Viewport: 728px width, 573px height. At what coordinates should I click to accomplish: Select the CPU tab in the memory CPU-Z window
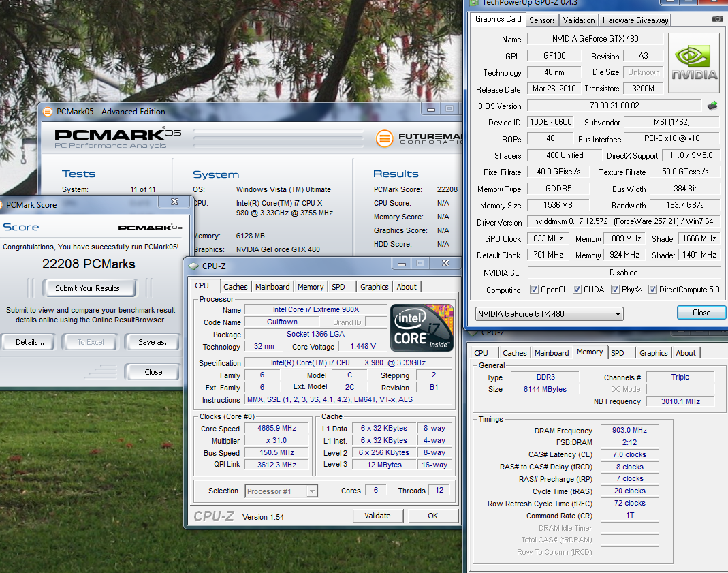(481, 353)
